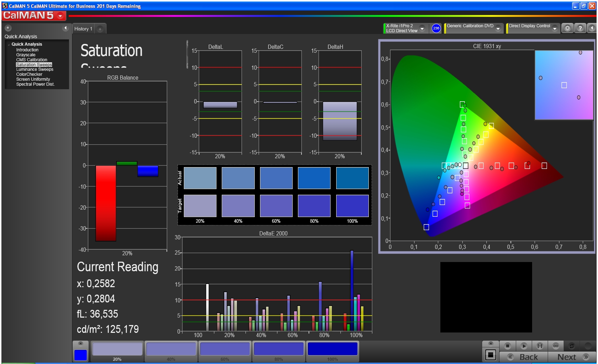Collapse the right-side panel arrow
Image resolution: width=598 pixels, height=364 pixels.
point(592,28)
